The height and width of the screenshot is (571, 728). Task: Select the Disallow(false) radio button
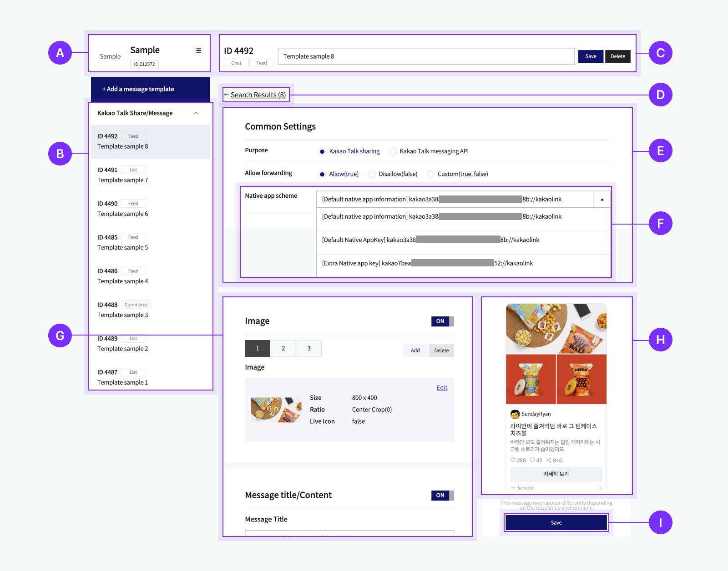click(x=372, y=174)
